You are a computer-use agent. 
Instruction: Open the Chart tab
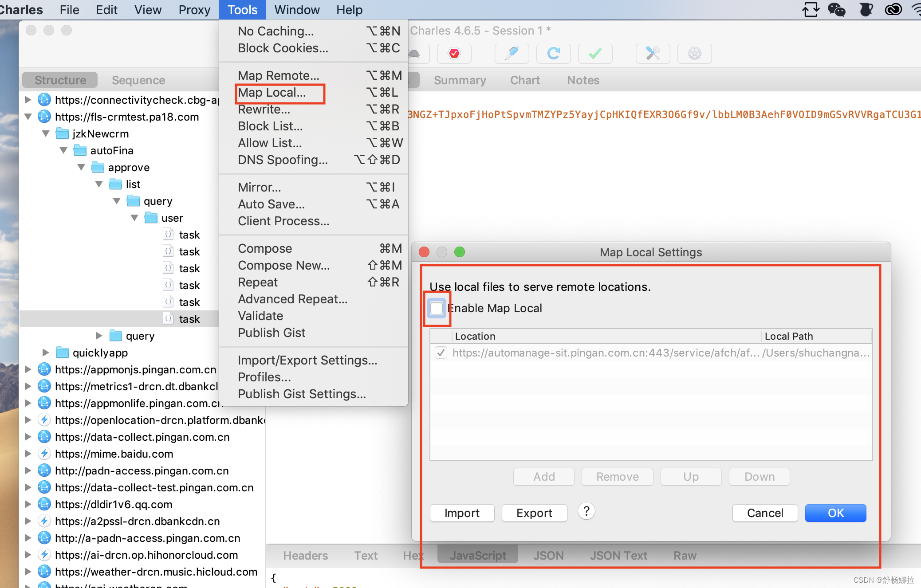(525, 80)
